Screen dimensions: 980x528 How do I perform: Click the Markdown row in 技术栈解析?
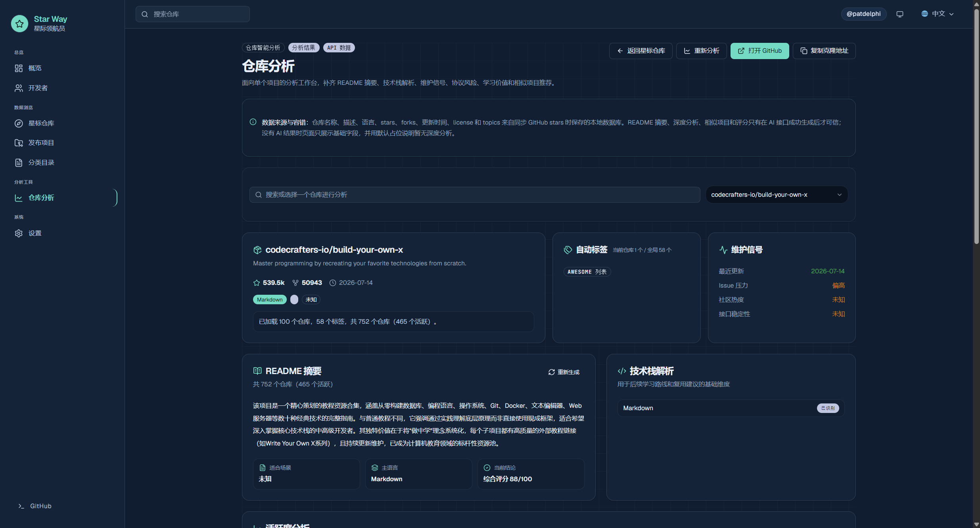(x=731, y=408)
